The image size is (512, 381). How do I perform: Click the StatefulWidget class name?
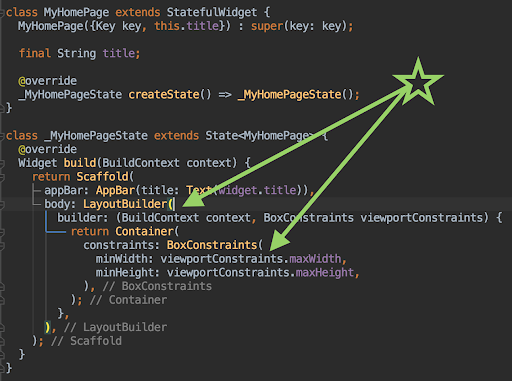click(x=212, y=13)
